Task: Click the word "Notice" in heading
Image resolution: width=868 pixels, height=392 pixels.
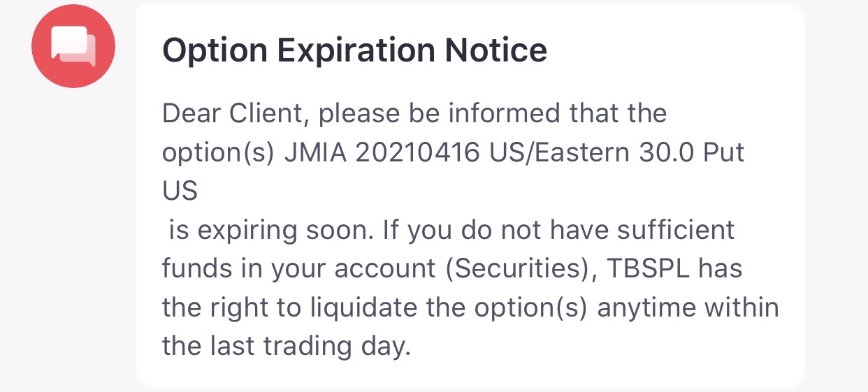Action: pos(496,50)
